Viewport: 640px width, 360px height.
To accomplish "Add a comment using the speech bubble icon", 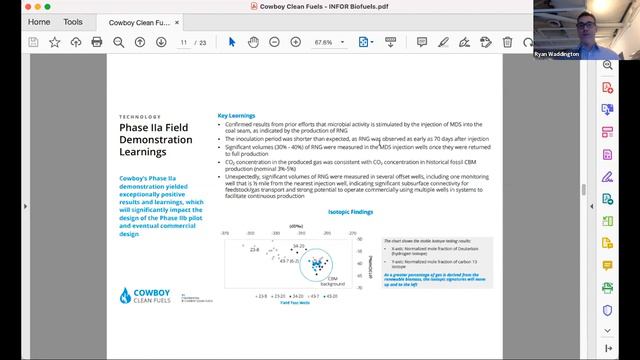I will click(x=422, y=42).
